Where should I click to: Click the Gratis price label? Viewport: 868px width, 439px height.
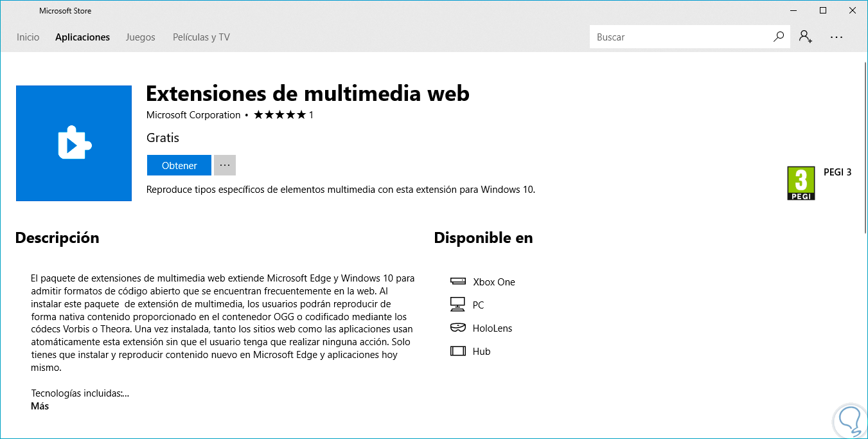[x=163, y=138]
